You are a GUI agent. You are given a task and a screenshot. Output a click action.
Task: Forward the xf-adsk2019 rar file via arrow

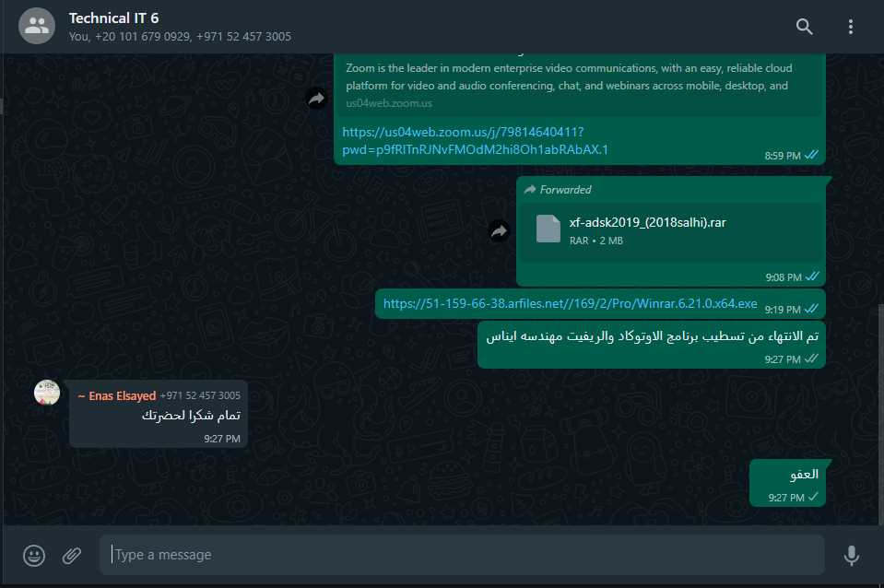click(499, 230)
